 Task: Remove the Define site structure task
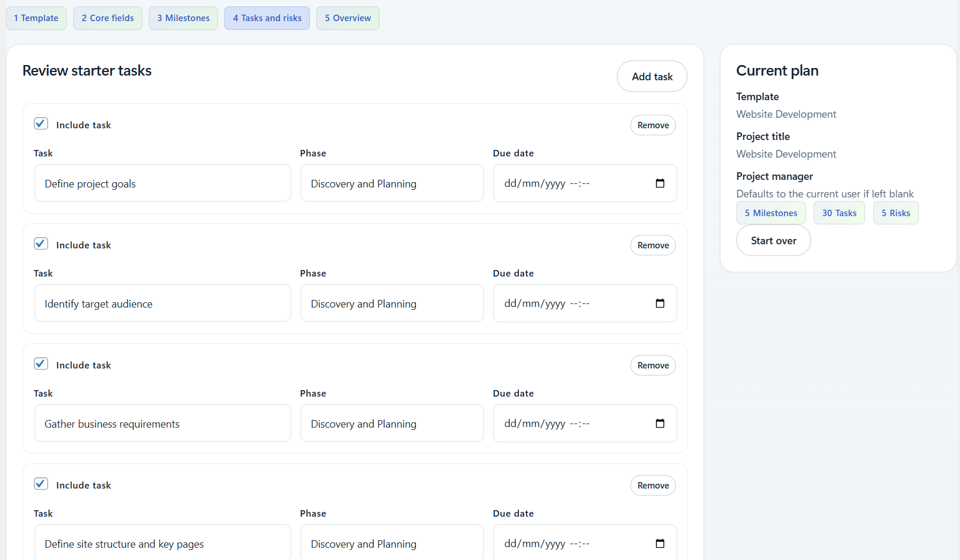click(x=653, y=486)
